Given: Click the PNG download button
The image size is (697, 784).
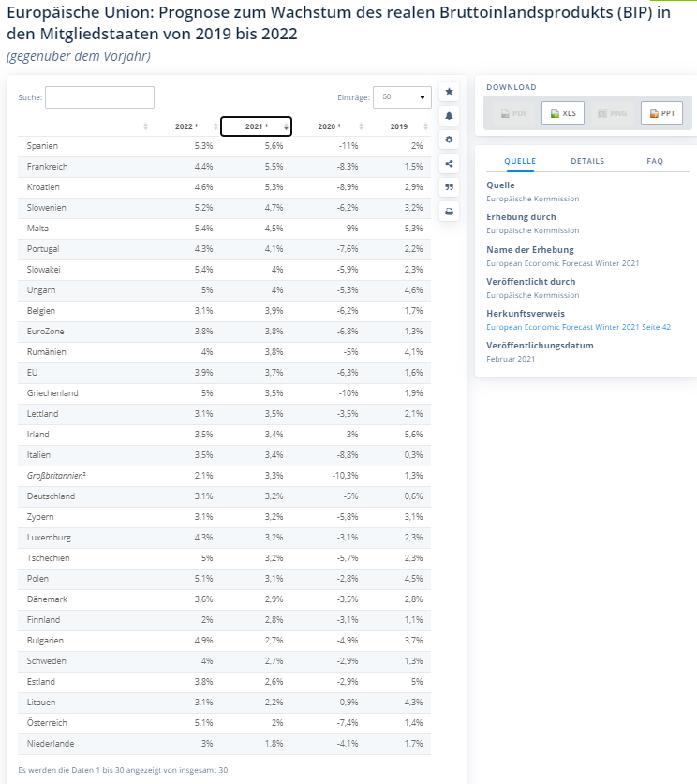Looking at the screenshot, I should tap(612, 113).
